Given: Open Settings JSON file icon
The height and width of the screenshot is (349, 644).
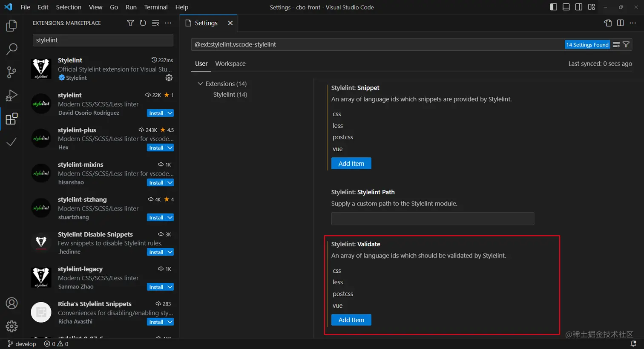Looking at the screenshot, I should click(608, 23).
